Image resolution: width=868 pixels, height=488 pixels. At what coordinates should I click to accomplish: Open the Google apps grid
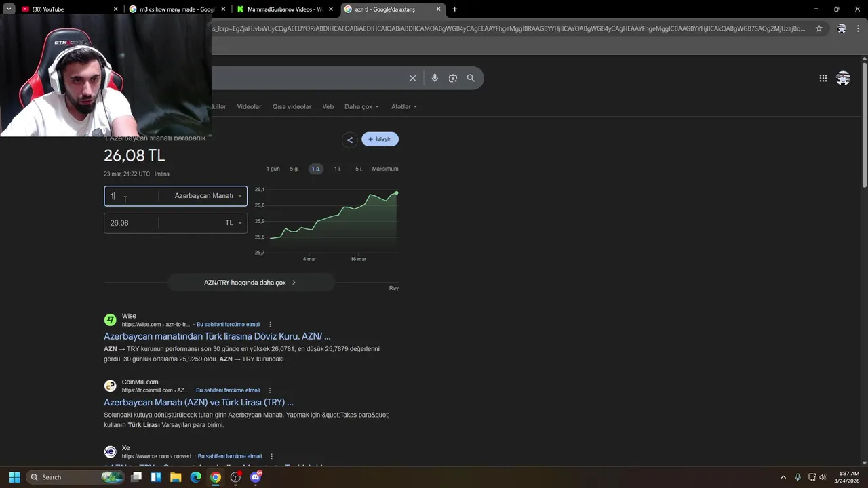823,78
